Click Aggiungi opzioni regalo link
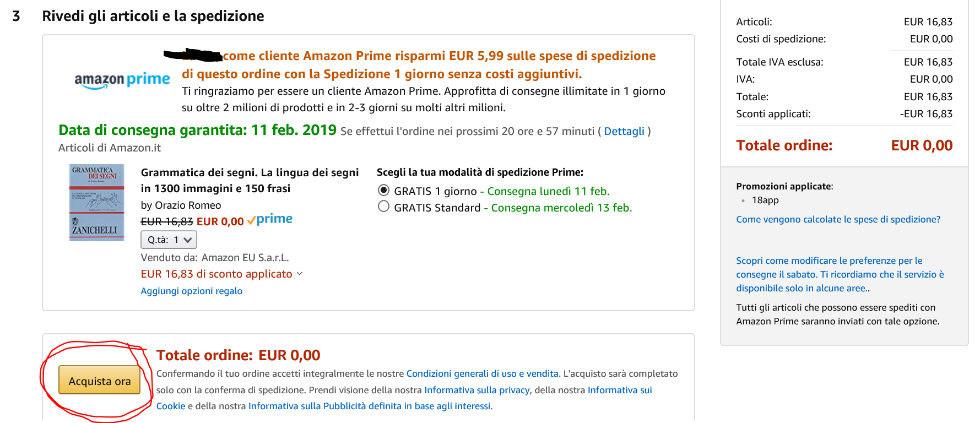 tap(191, 291)
